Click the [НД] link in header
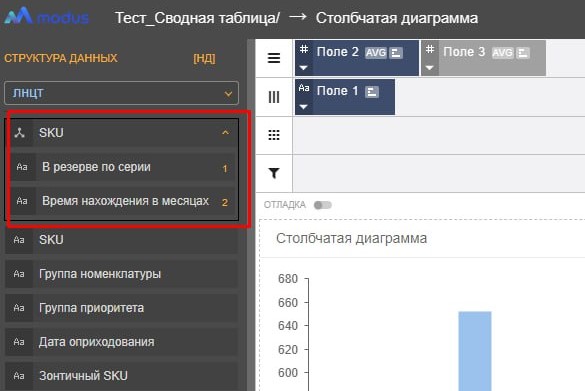The image size is (585, 391). pyautogui.click(x=204, y=59)
